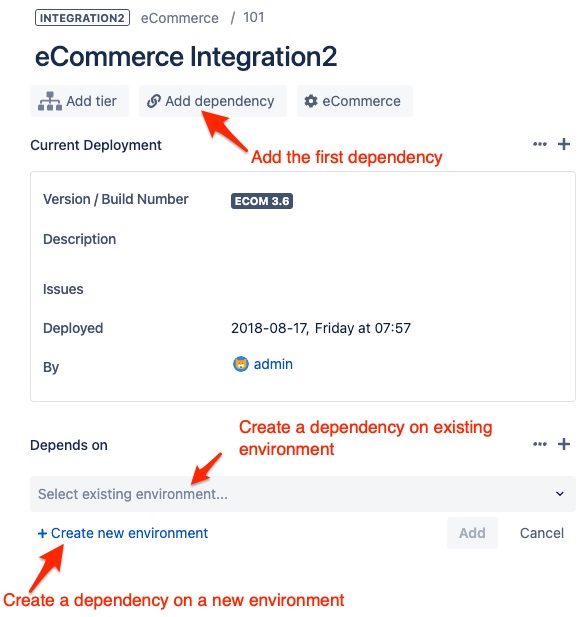Click the Create new environment link
This screenshot has height=617, width=584.
122,533
